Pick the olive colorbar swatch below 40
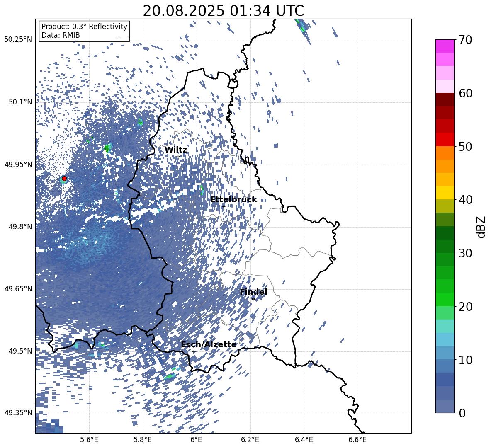Viewport: 491px width, 448px height. 445,206
